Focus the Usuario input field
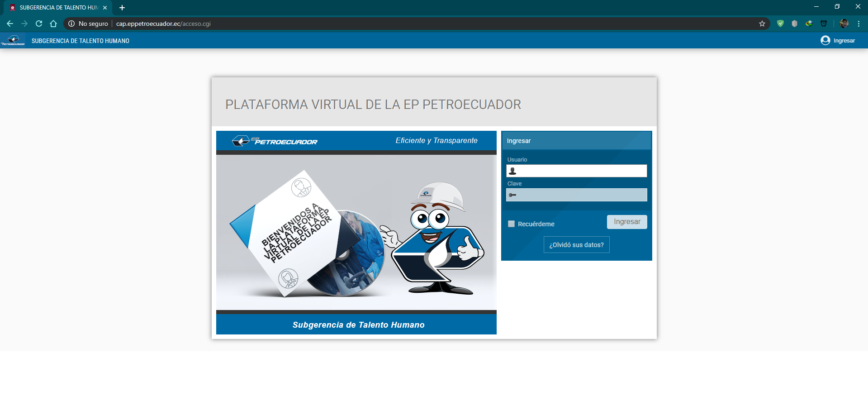 577,171
